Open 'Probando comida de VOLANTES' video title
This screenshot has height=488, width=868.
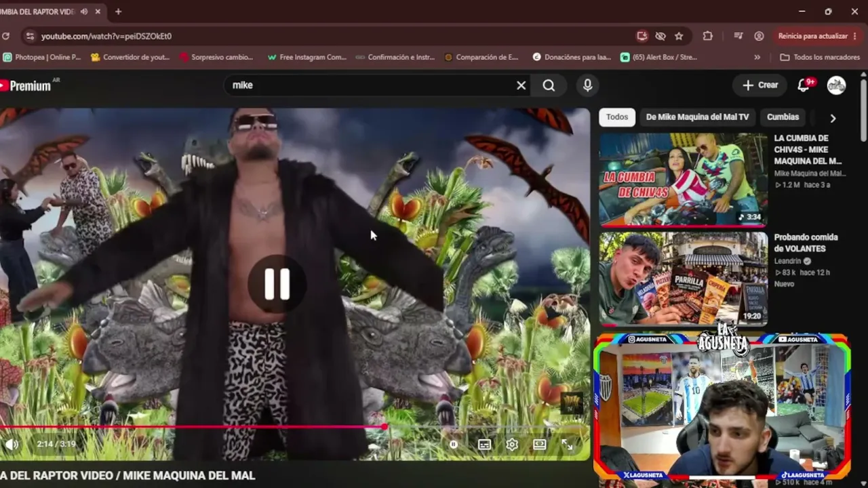[x=806, y=243]
